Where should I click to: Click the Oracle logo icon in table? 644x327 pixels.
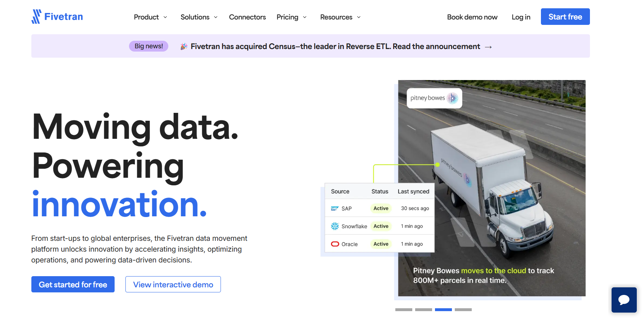click(335, 244)
